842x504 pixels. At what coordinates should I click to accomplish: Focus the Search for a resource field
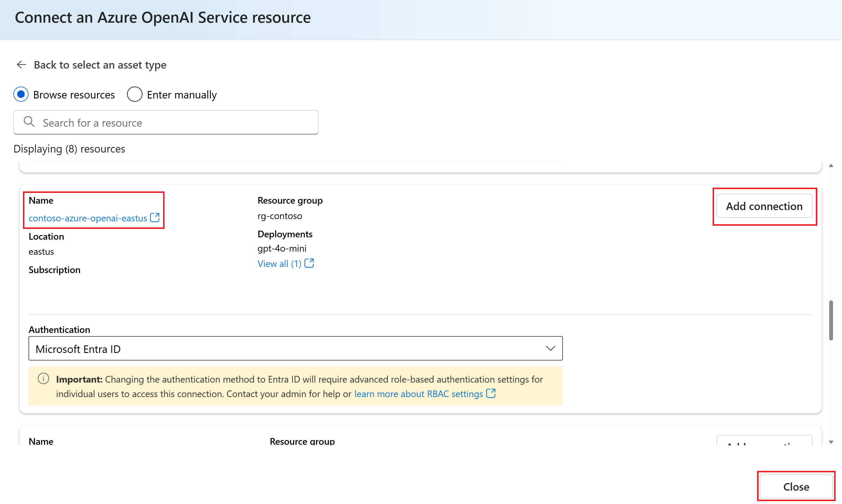177,123
